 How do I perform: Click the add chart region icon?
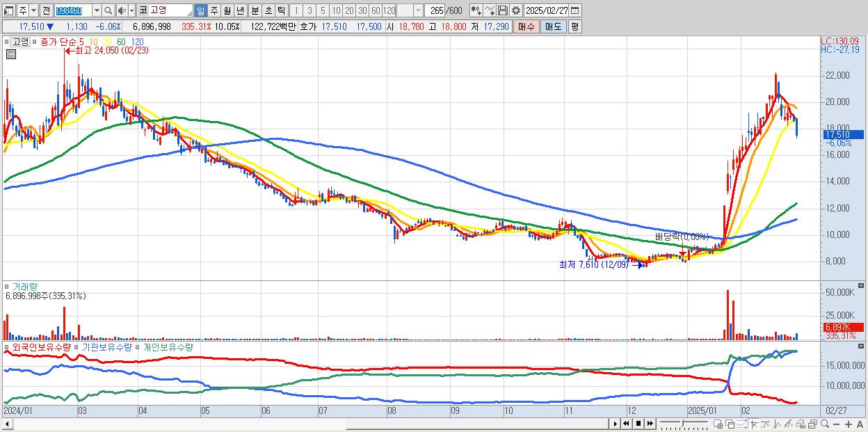click(x=718, y=424)
